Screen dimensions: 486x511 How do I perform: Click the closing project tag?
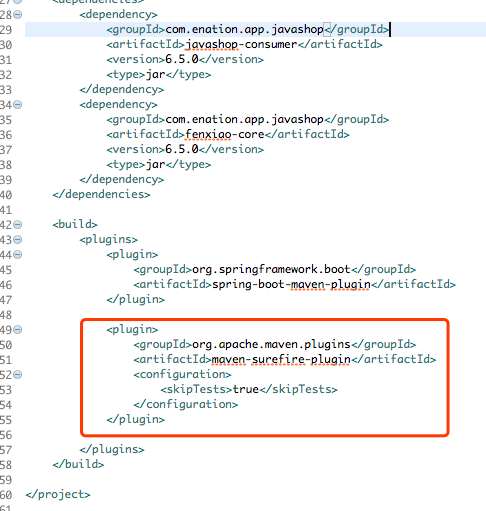tap(58, 494)
